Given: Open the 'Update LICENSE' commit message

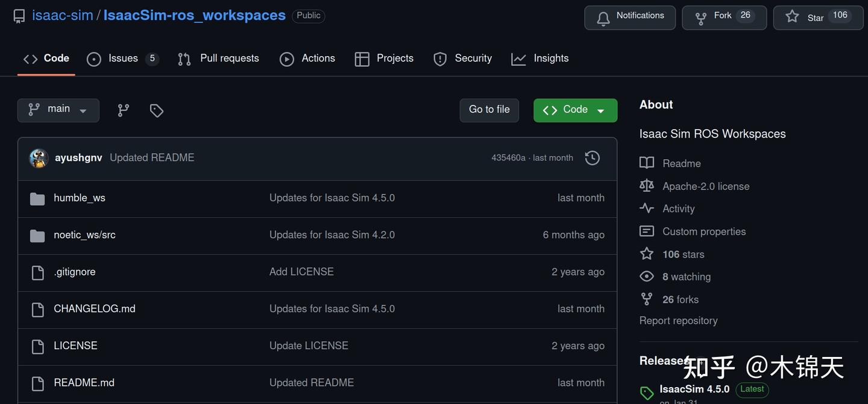Looking at the screenshot, I should point(309,346).
